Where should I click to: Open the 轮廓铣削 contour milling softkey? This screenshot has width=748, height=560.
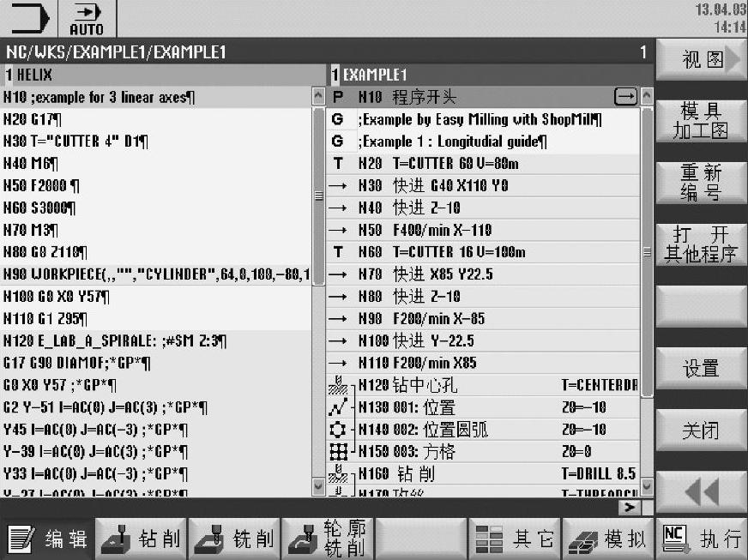pyautogui.click(x=329, y=539)
